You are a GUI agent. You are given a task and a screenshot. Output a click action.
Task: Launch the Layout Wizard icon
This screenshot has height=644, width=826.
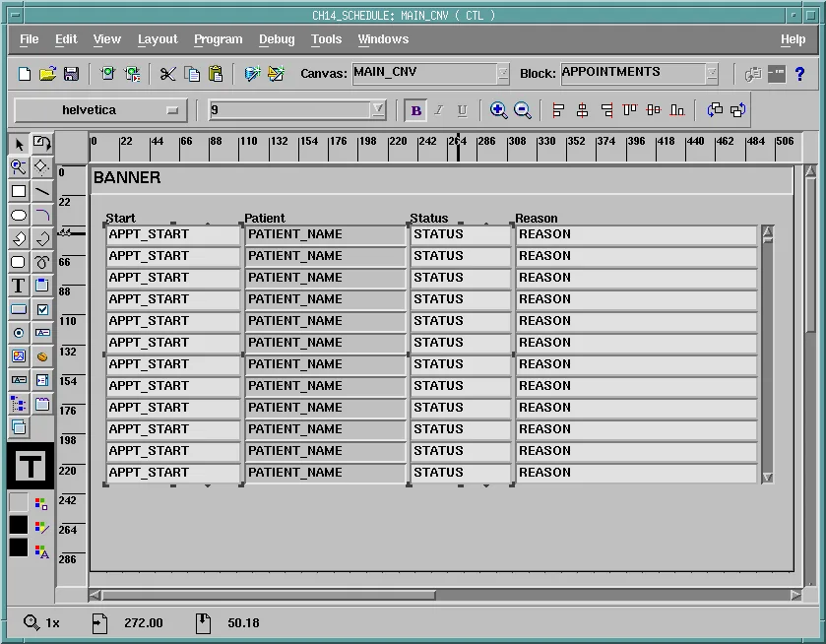pyautogui.click(x=276, y=73)
